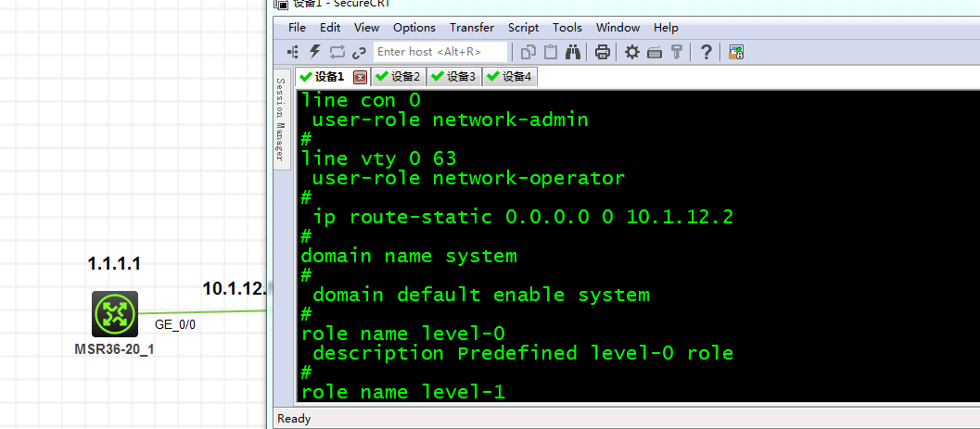Open the Tools menu
Viewport: 980px width, 429px height.
566,28
